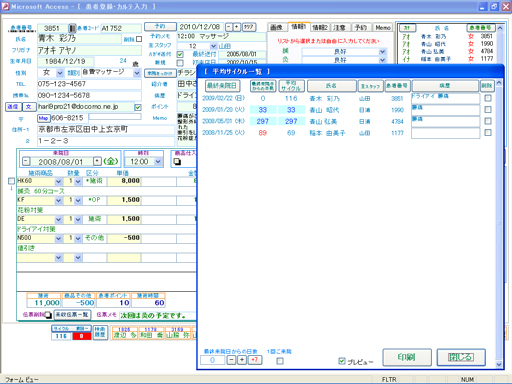The width and height of the screenshot is (512, 384).
Task: Click minus stepper under 最終来院日からの日数
Action: (231, 360)
